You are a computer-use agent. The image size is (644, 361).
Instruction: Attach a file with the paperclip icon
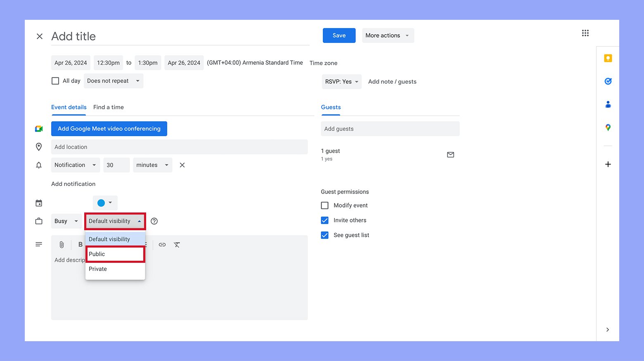(61, 244)
